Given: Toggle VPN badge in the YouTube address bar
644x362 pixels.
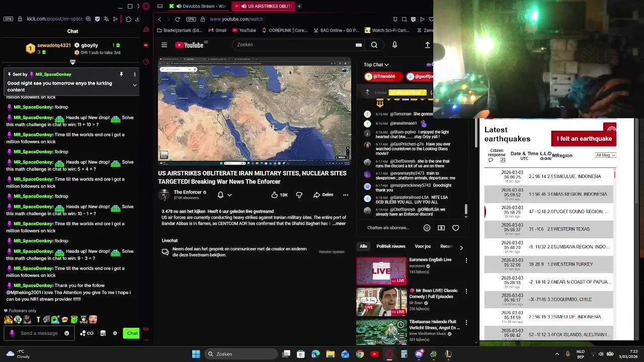Looking at the screenshot, I should coord(191,19).
